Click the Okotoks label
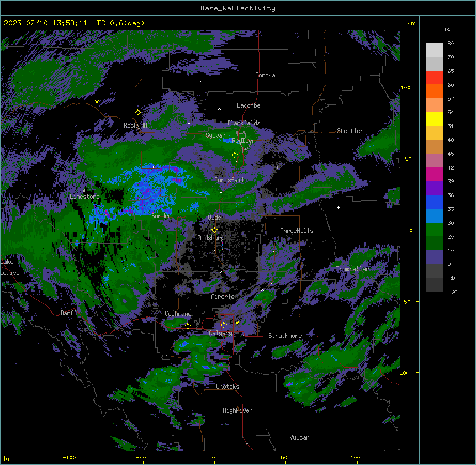The height and width of the screenshot is (465, 476). pos(228,387)
